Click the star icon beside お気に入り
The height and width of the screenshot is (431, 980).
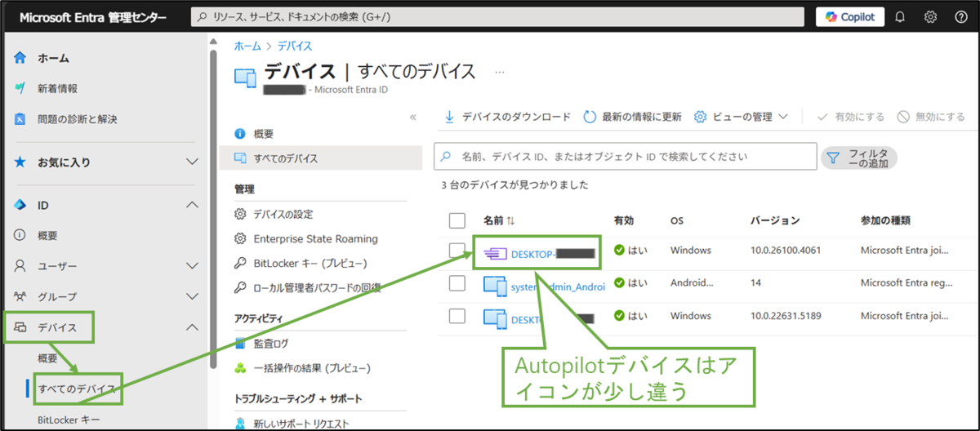[20, 162]
